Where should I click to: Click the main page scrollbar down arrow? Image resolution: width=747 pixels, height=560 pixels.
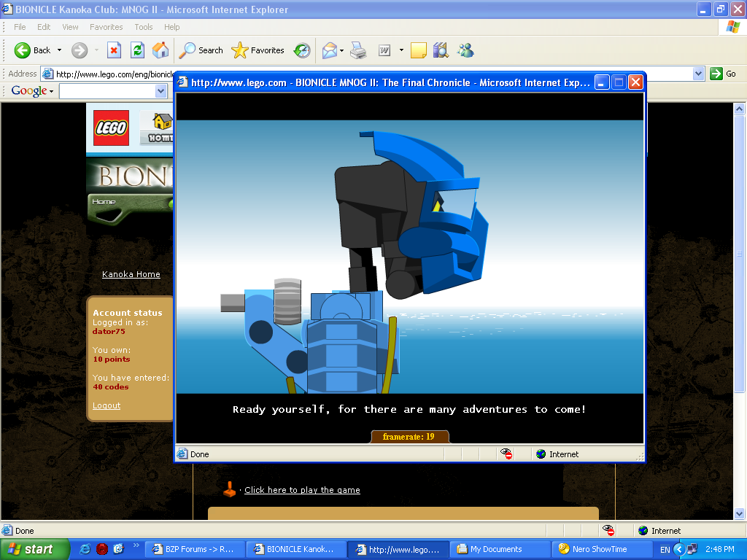[739, 514]
